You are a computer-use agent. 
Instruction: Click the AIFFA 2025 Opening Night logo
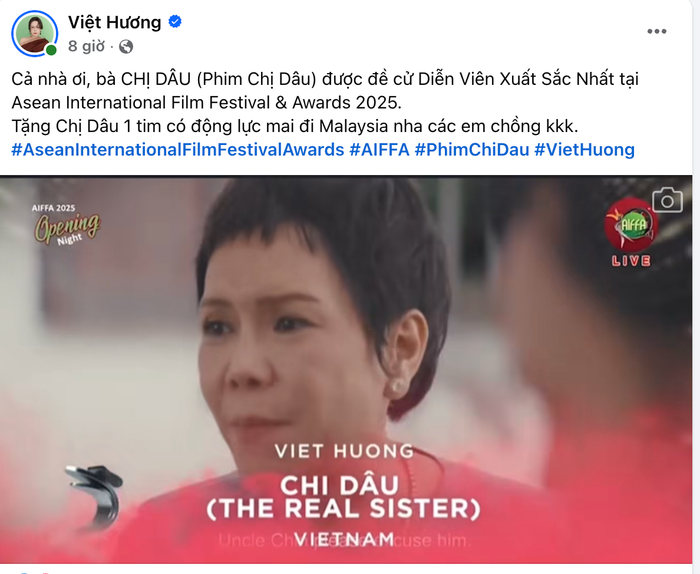[x=66, y=225]
